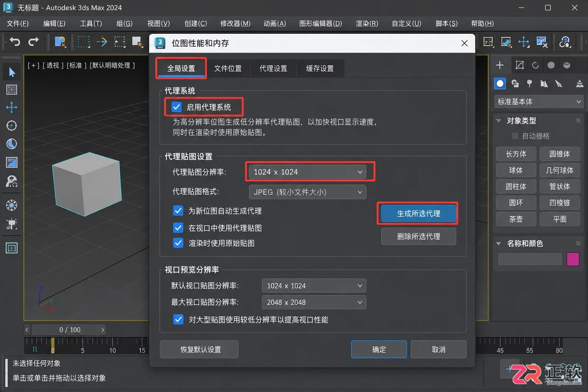Select the Lights category pin icon
The image size is (588, 392).
(530, 84)
